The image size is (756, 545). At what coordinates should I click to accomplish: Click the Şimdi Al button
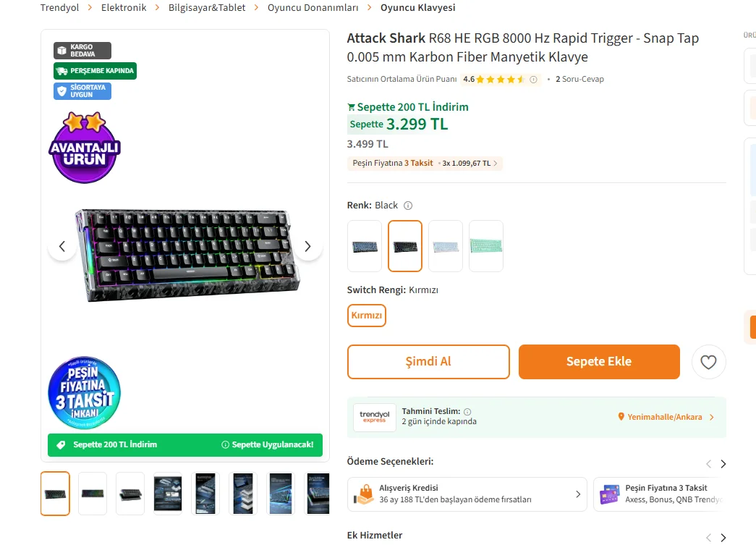pos(428,362)
